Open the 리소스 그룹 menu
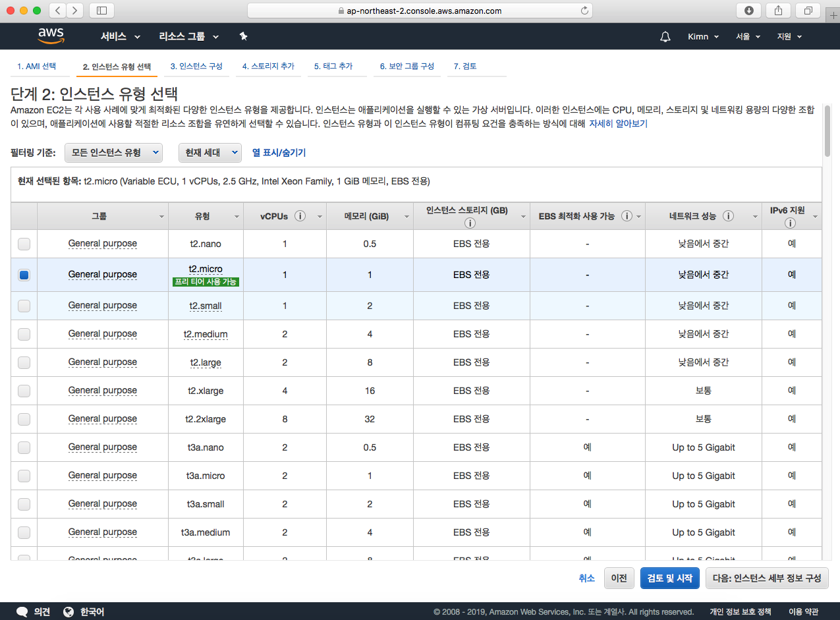Screen dimensions: 840x620 tap(189, 36)
